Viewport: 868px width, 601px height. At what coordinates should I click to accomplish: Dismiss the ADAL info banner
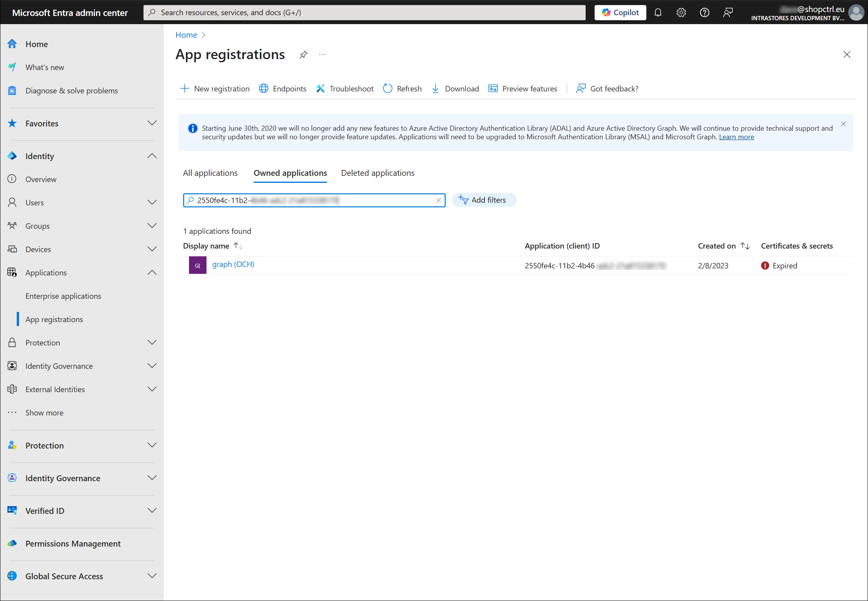tap(843, 124)
